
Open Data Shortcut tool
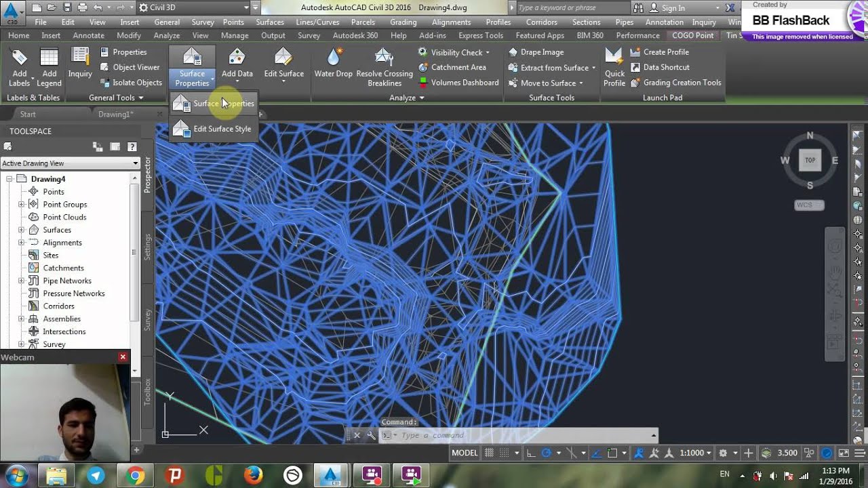tap(659, 67)
